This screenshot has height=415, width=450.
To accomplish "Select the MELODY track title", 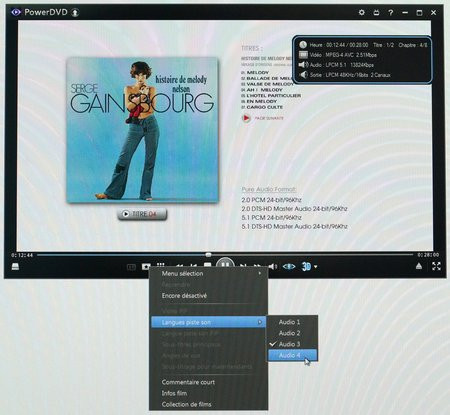I will [255, 72].
